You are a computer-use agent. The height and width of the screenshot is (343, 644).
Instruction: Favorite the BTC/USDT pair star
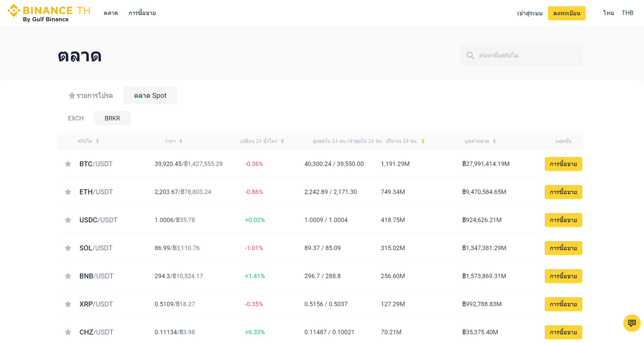coord(68,164)
